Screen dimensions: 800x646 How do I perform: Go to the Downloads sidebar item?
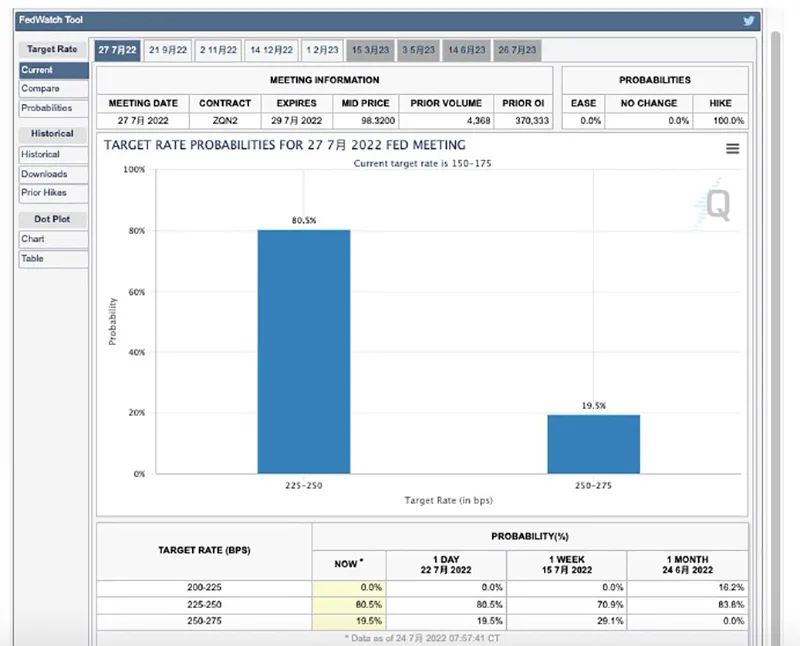pos(54,174)
